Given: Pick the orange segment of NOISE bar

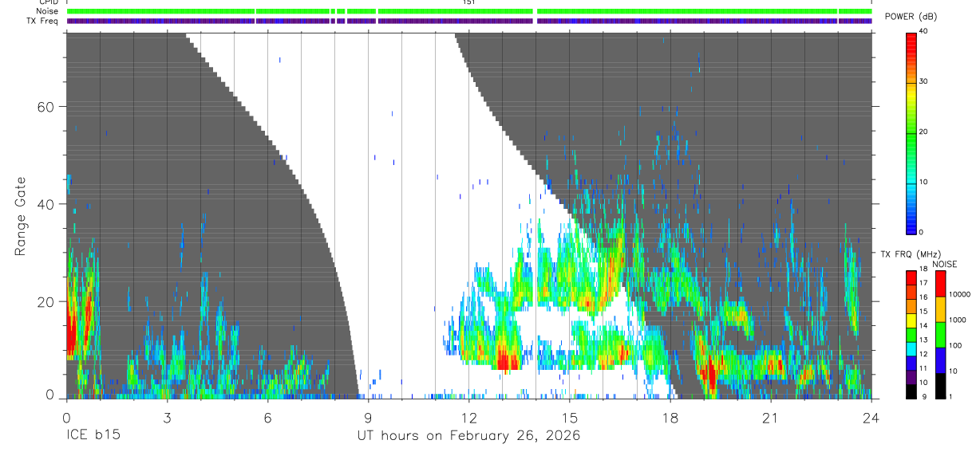Looking at the screenshot, I should [x=940, y=309].
